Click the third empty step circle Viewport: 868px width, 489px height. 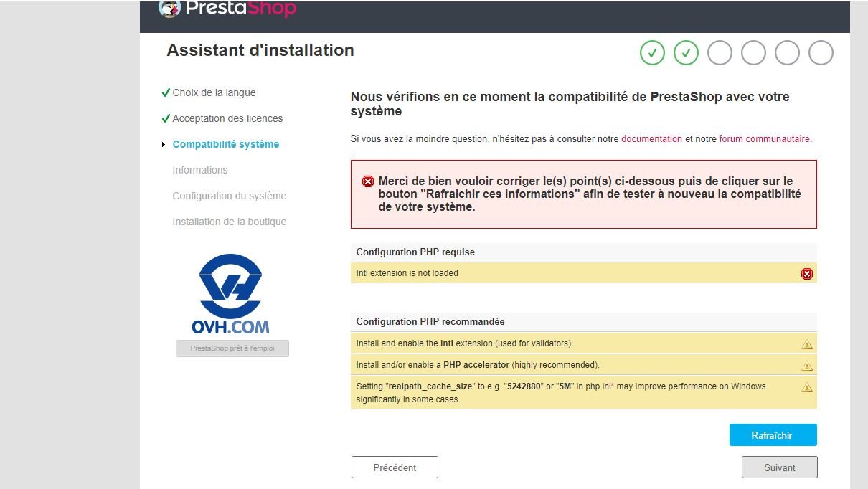720,53
